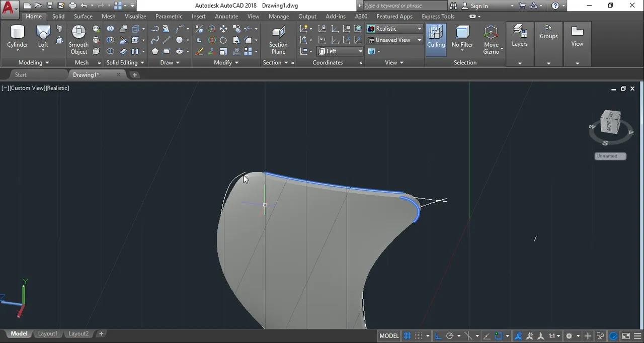The image size is (644, 343).
Task: Click the Move tool in Modify panel
Action: point(223,29)
